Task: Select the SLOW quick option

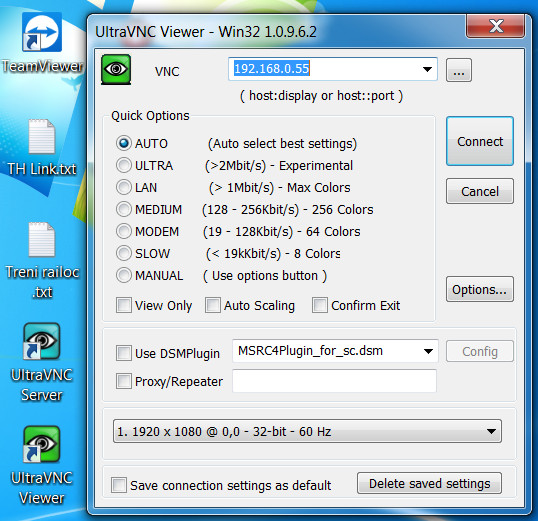Action: tap(124, 253)
